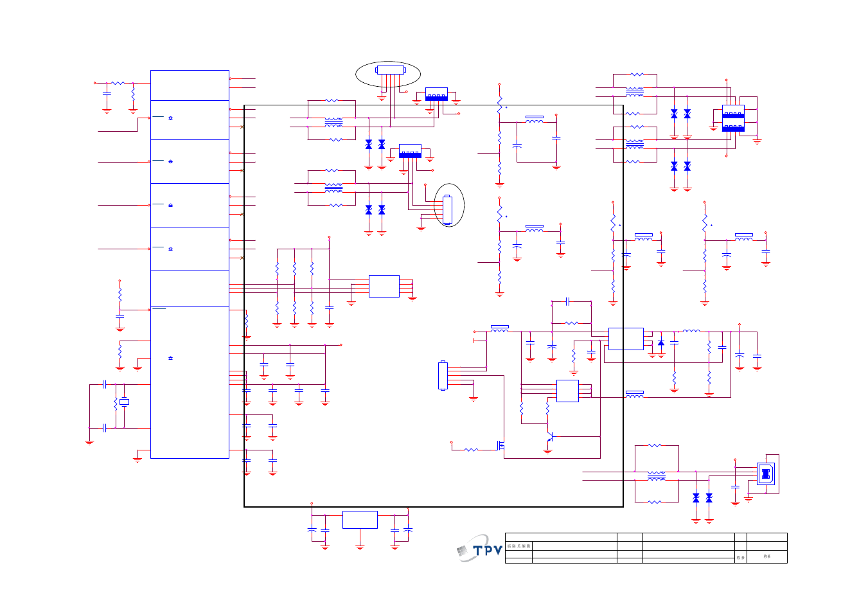This screenshot has width=868, height=613.
Task: Select the stacked dual USB connector block
Action: [733, 118]
